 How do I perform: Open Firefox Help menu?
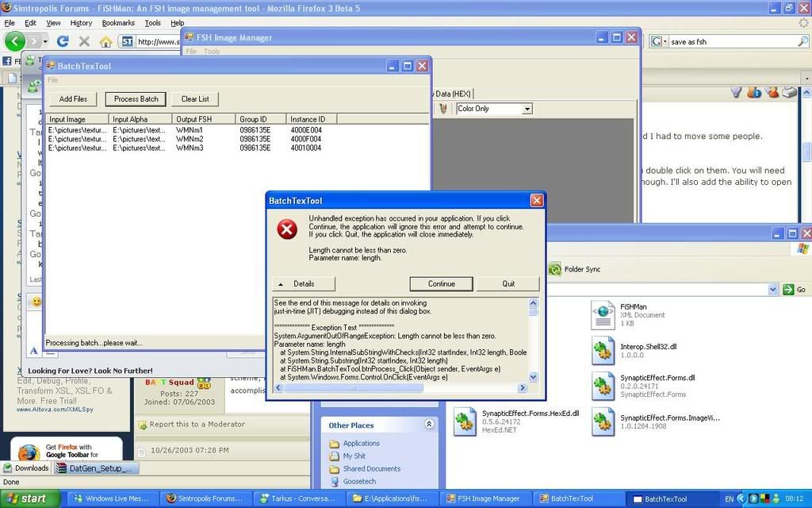(x=177, y=23)
